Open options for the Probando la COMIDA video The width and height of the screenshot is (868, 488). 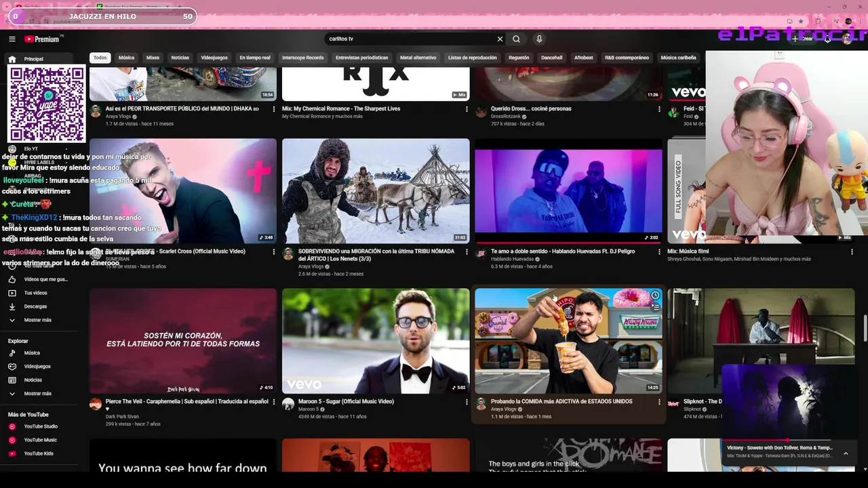pyautogui.click(x=659, y=402)
